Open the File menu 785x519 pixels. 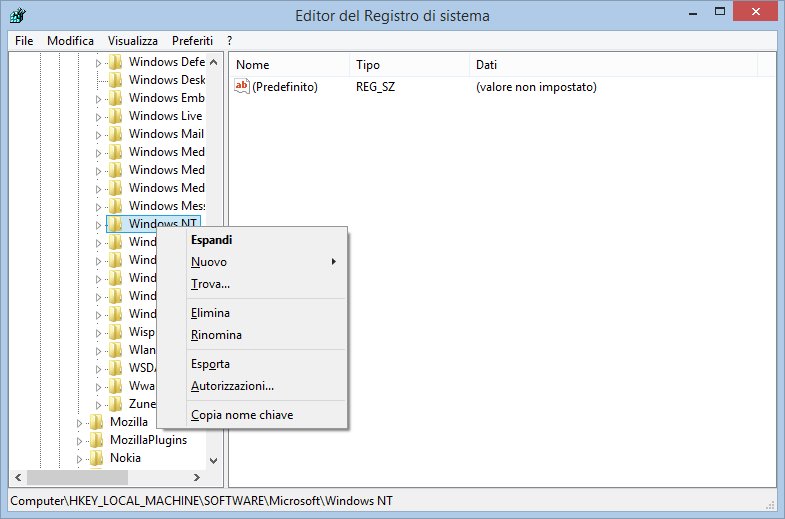click(24, 41)
